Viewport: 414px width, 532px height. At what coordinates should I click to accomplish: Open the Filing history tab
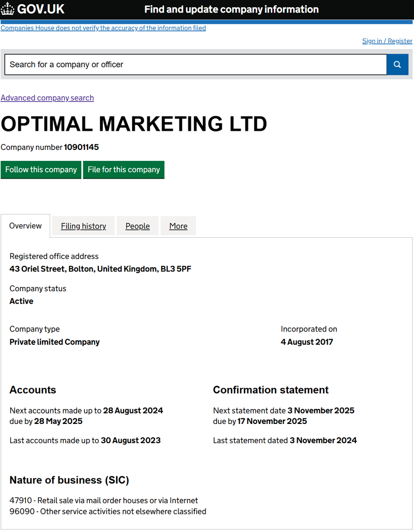point(83,226)
